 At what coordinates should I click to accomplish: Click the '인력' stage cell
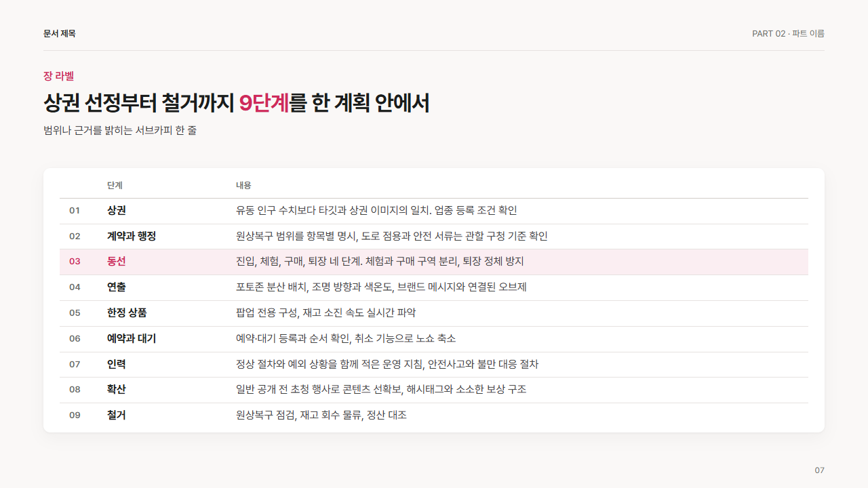tap(117, 365)
